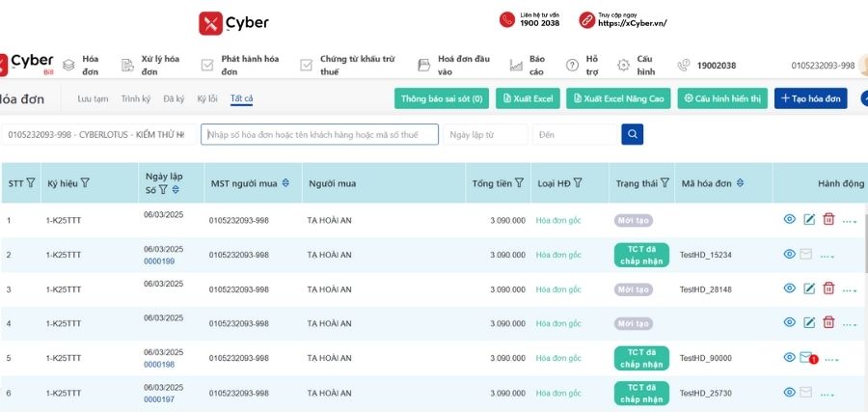This screenshot has height=412, width=868.
Task: Click the edit pencil icon in row 4
Action: coord(809,323)
